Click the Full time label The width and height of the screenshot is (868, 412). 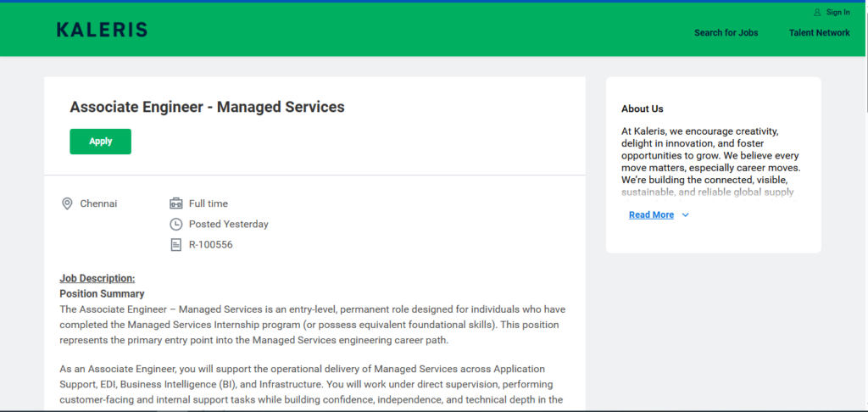coord(209,203)
